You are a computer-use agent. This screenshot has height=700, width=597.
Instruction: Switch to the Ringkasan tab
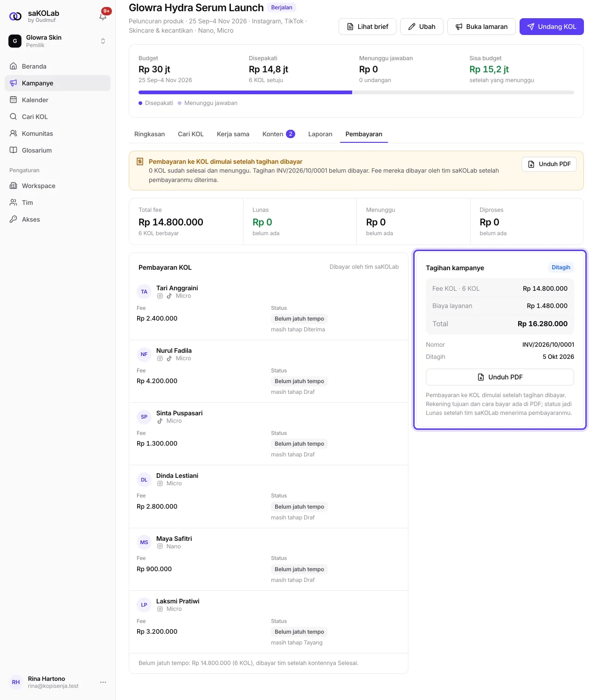(x=150, y=134)
